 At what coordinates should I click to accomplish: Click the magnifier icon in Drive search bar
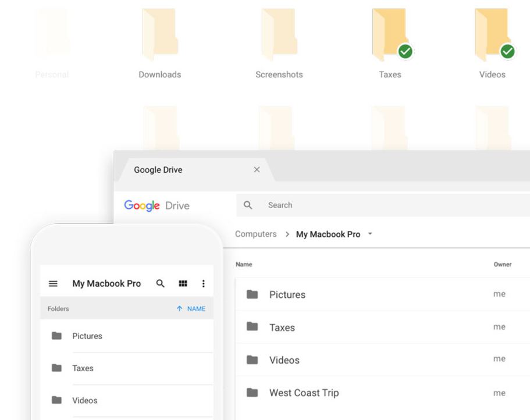(x=248, y=205)
